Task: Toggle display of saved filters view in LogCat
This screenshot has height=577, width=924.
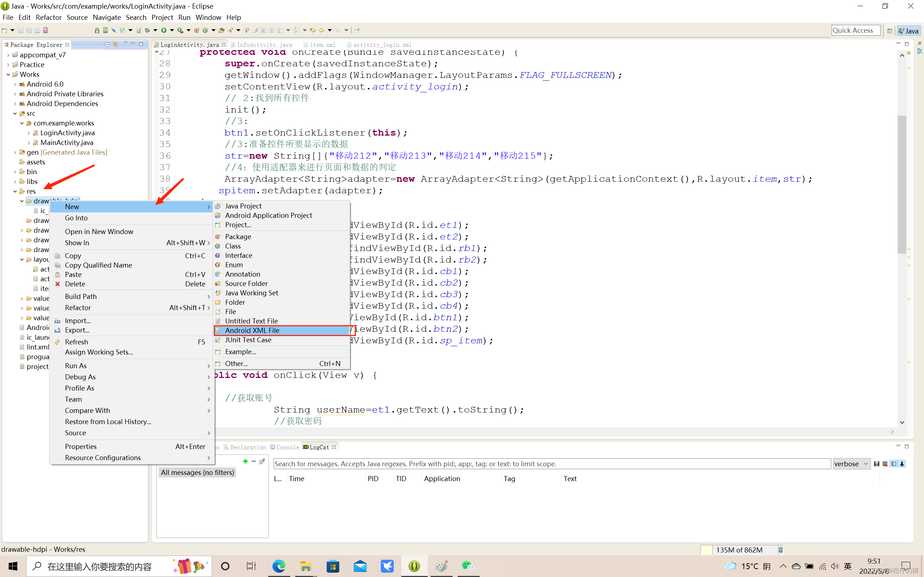Action: tap(893, 464)
